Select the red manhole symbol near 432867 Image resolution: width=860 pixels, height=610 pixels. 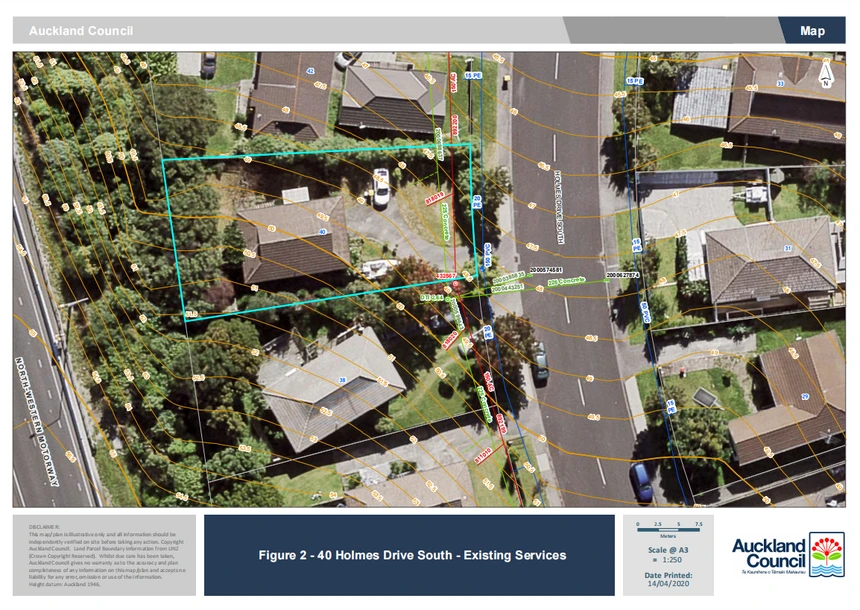click(455, 284)
